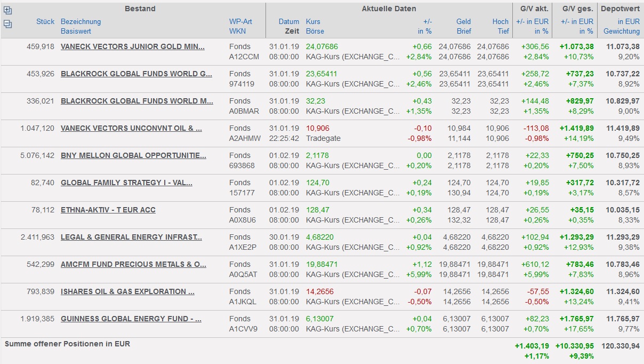Click the overall gain +1.765,97
This screenshot has width=644, height=364.
click(x=576, y=319)
